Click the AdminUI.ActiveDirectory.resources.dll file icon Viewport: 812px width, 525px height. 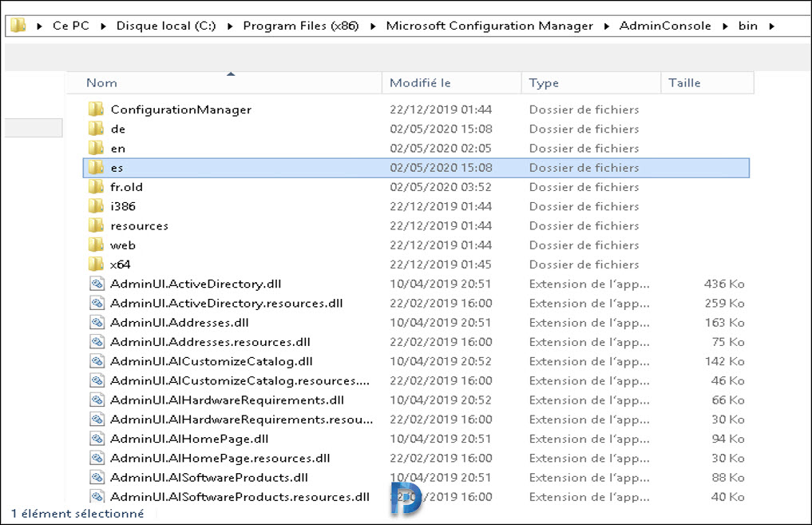[97, 303]
